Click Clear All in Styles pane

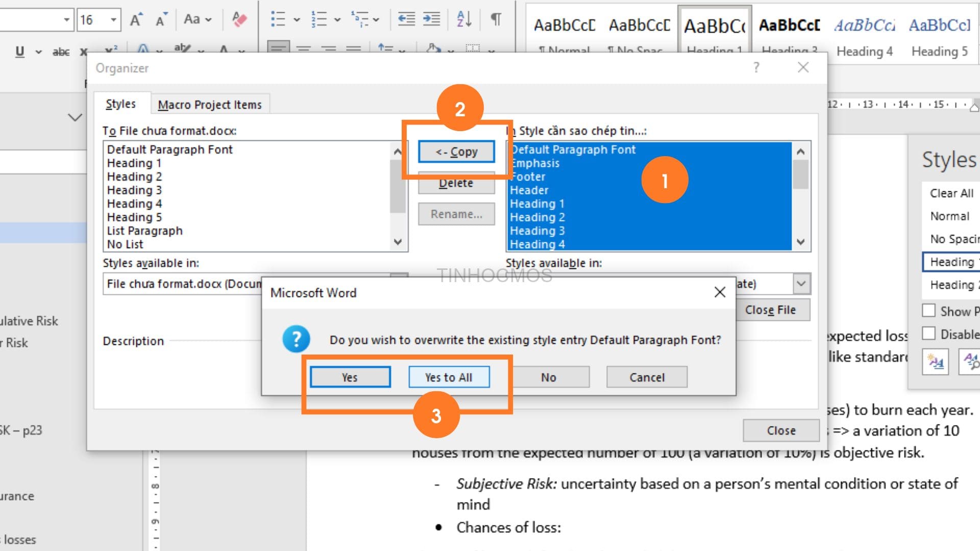coord(951,193)
